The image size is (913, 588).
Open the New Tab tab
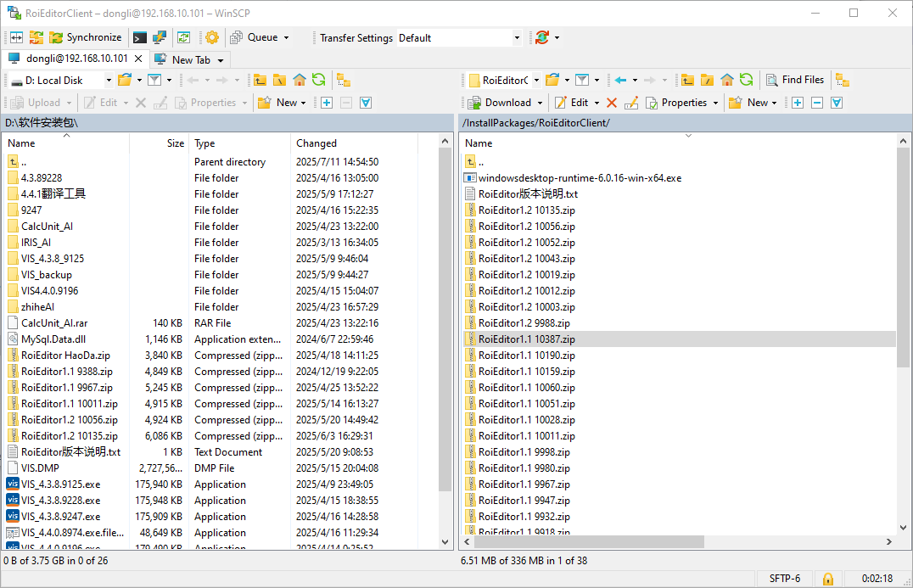point(191,60)
